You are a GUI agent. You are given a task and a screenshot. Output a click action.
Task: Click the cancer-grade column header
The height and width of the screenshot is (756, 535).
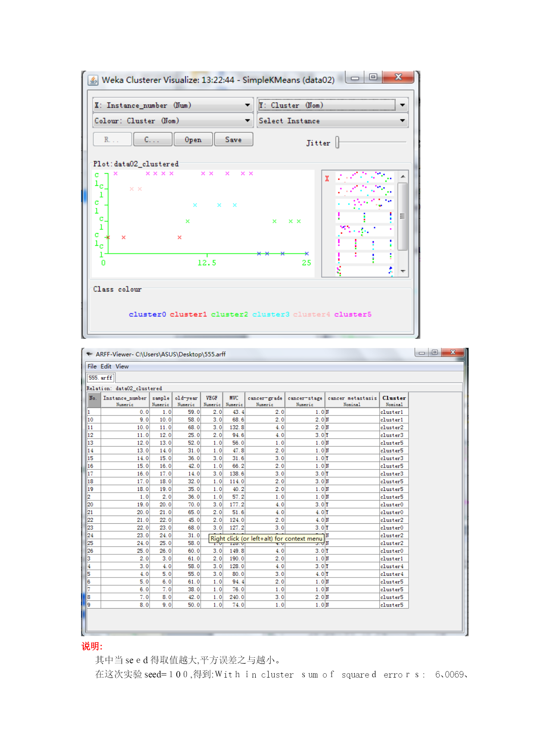265,400
